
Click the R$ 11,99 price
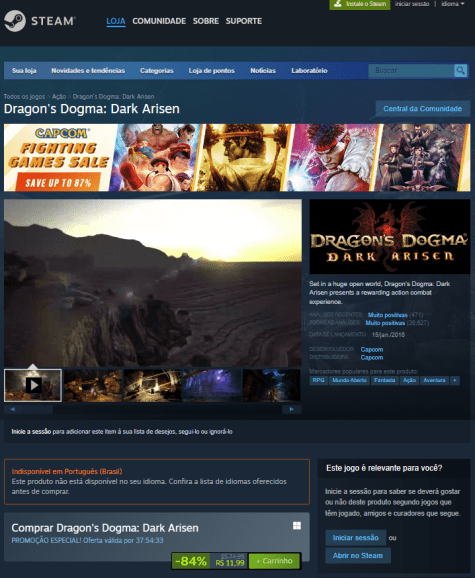[x=230, y=563]
